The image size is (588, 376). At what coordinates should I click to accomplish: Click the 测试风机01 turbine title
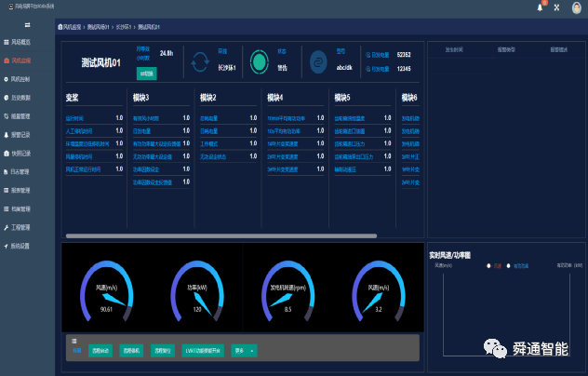click(x=100, y=62)
